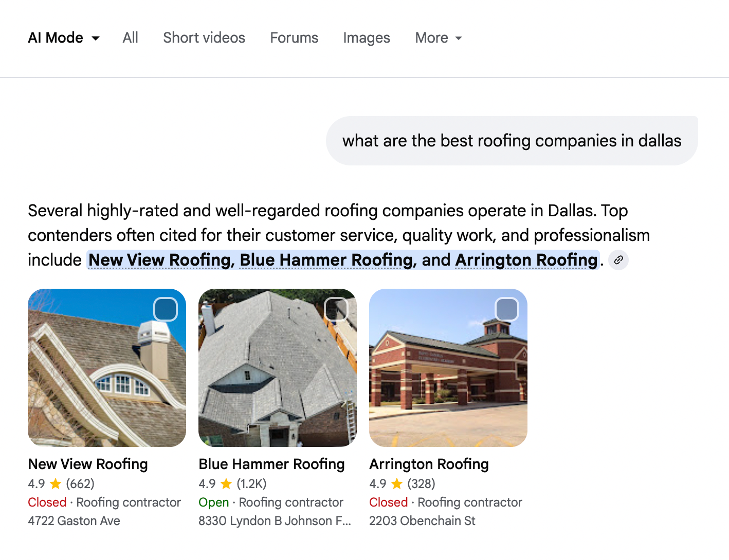Click the star icon on Arrington Roofing's rating
The image size is (729, 560).
tap(397, 483)
